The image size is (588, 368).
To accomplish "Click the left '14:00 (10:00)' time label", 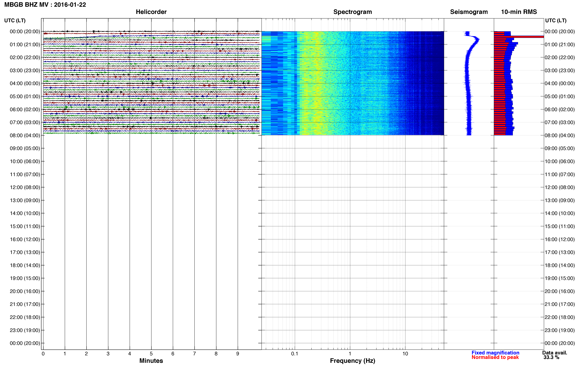I will (x=25, y=213).
